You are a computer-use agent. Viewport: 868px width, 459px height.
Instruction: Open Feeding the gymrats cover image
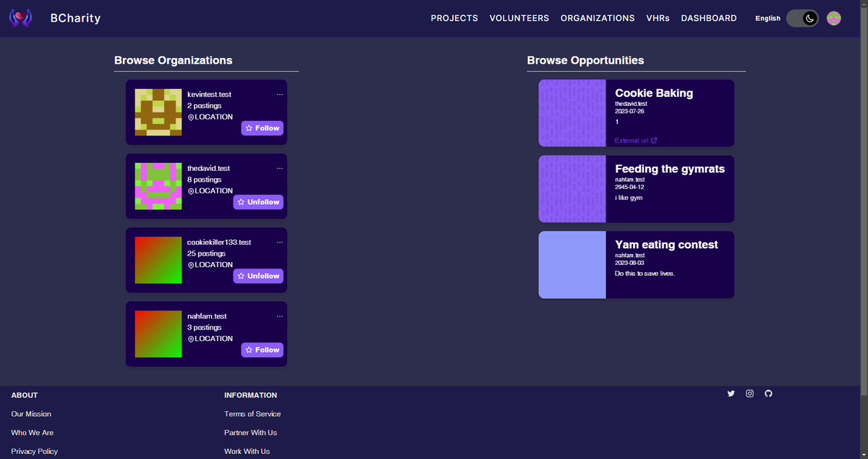572,189
